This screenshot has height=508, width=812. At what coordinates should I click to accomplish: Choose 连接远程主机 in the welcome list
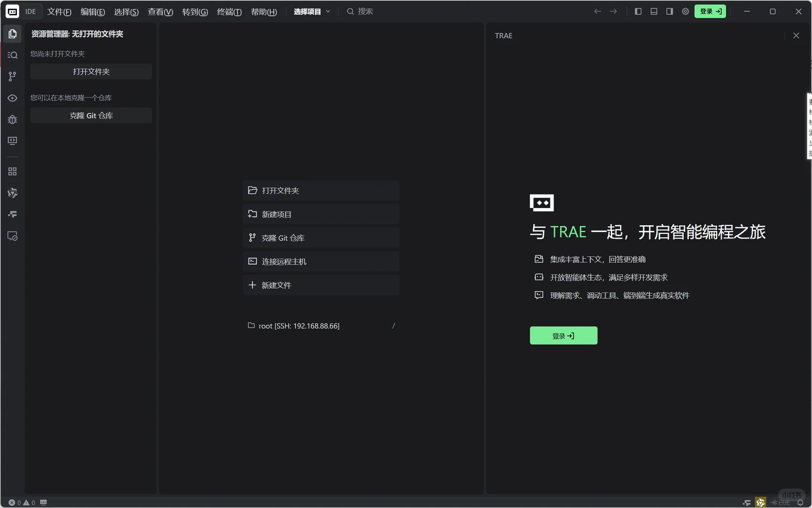(321, 262)
